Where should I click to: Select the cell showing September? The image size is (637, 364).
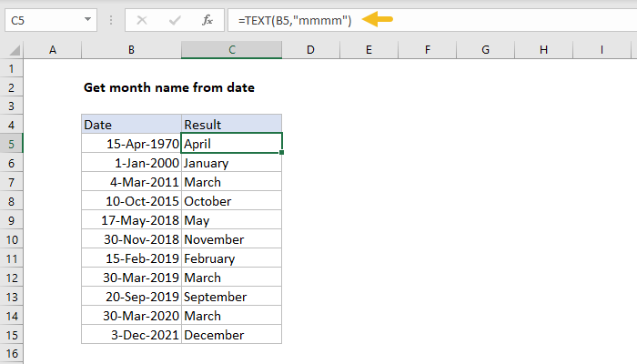[x=231, y=297]
